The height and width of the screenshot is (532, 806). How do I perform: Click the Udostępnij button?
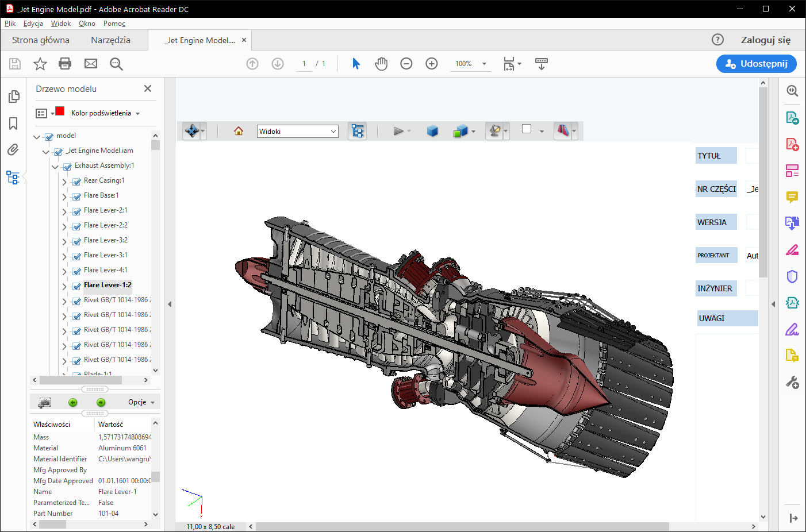(756, 64)
